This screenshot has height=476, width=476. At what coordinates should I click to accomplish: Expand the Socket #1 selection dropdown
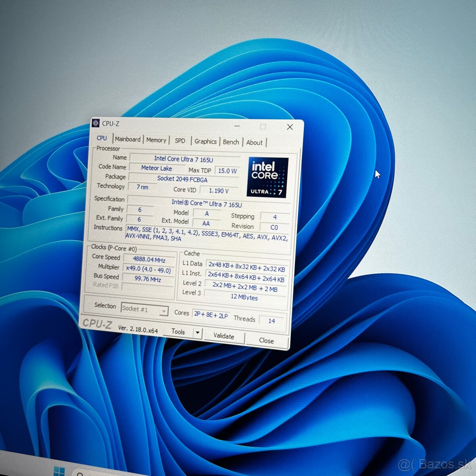[163, 311]
